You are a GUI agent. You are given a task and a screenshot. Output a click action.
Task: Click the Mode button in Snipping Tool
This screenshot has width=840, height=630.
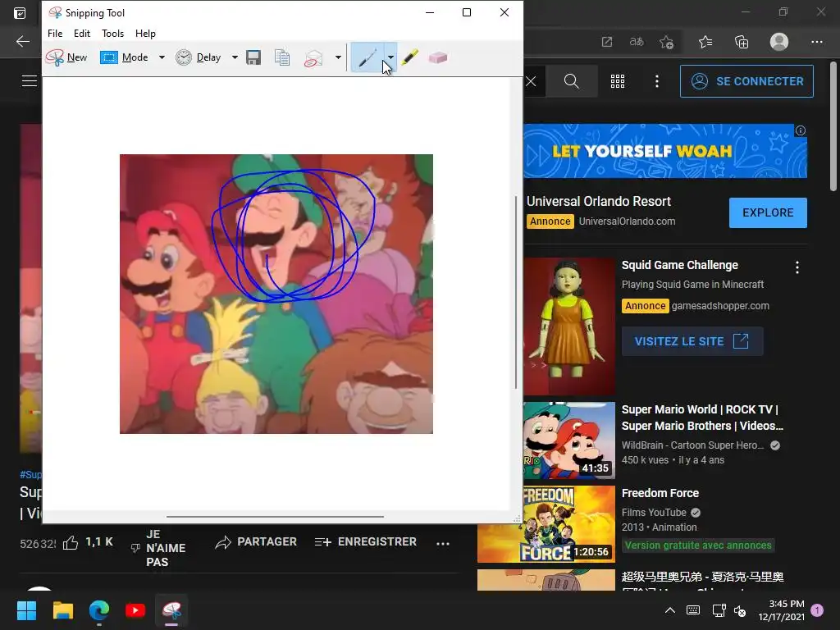click(125, 57)
